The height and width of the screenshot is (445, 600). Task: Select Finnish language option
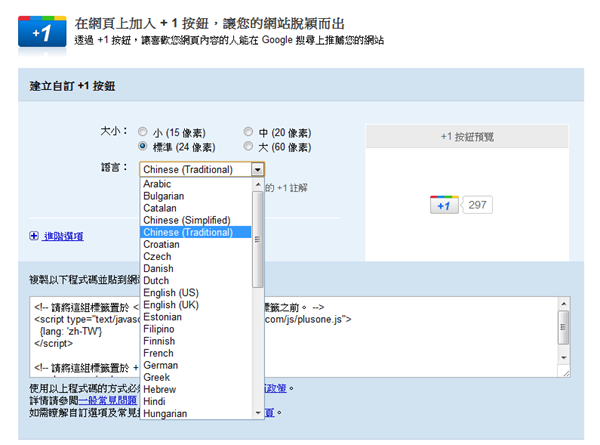point(196,341)
